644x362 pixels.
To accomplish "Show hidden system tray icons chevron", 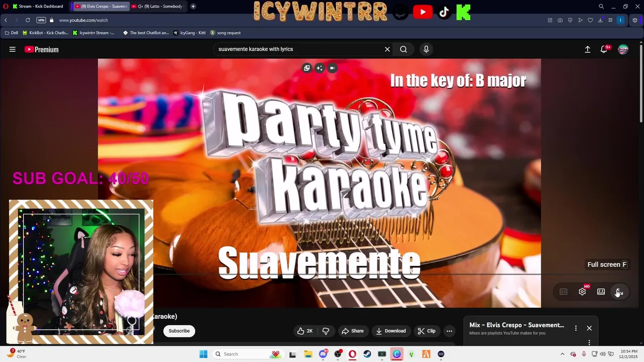I will [562, 354].
